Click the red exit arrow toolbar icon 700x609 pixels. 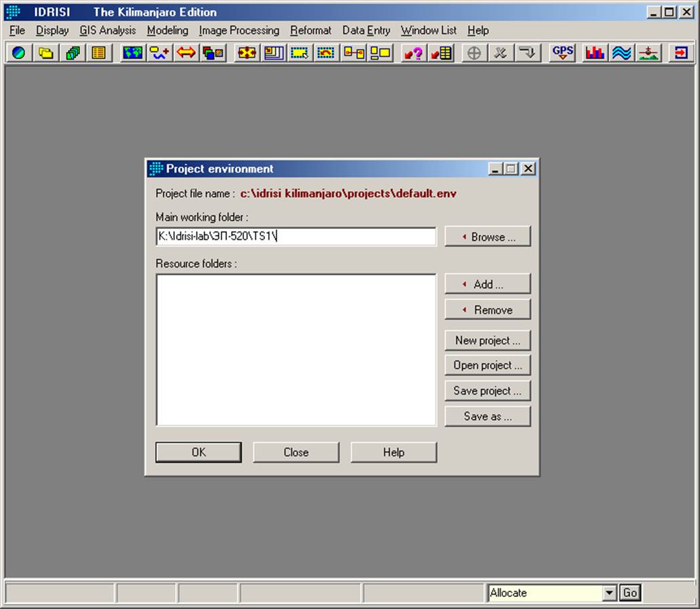[681, 53]
